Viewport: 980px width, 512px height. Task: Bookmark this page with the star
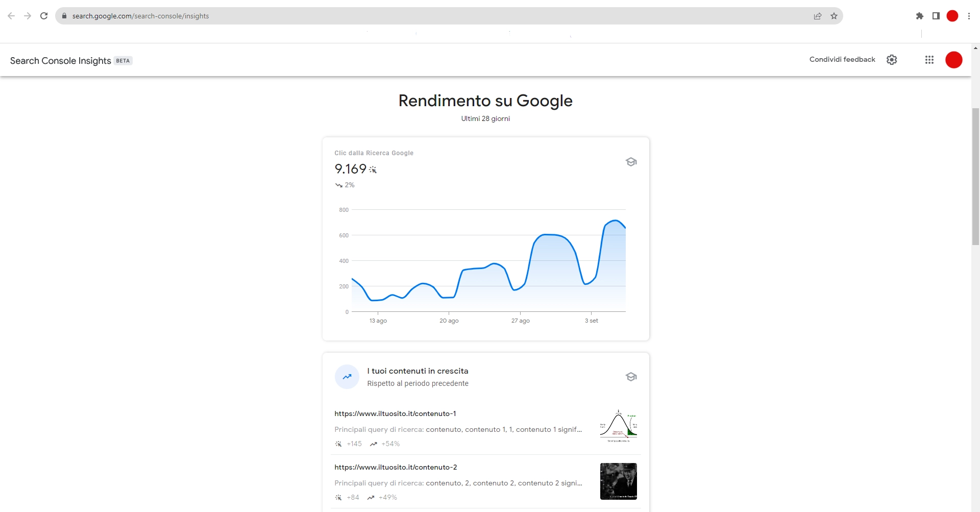coord(834,16)
